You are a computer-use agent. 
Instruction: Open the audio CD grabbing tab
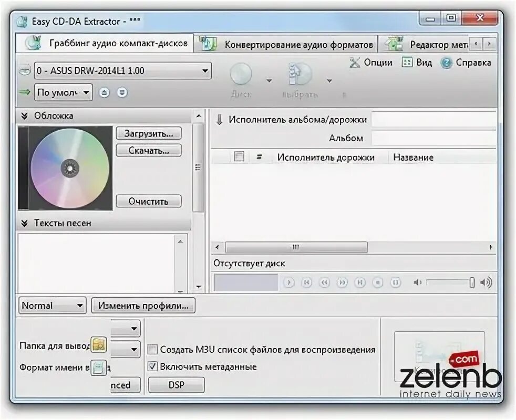(105, 43)
